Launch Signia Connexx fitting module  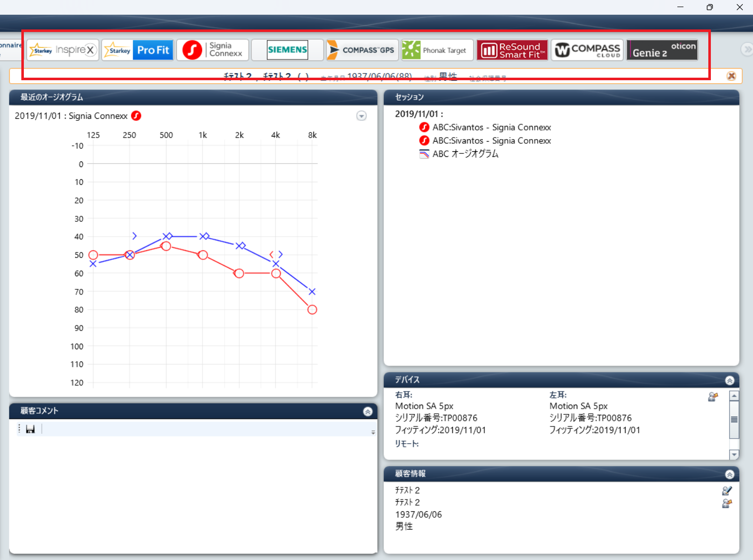coord(212,50)
